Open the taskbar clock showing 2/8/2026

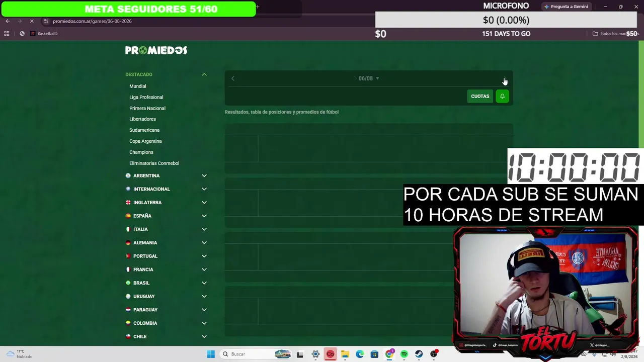point(629,354)
